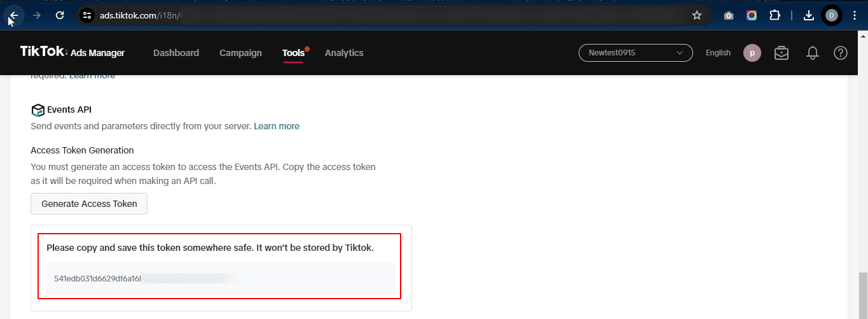The image size is (868, 319).
Task: Open the camera screenshot extension icon
Action: pos(729,15)
